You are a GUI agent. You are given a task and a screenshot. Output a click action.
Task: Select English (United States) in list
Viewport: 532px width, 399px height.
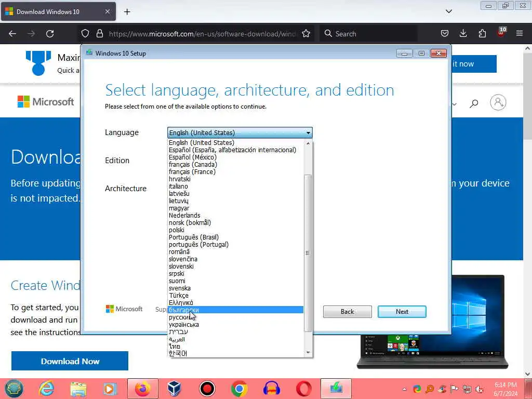[x=235, y=143]
